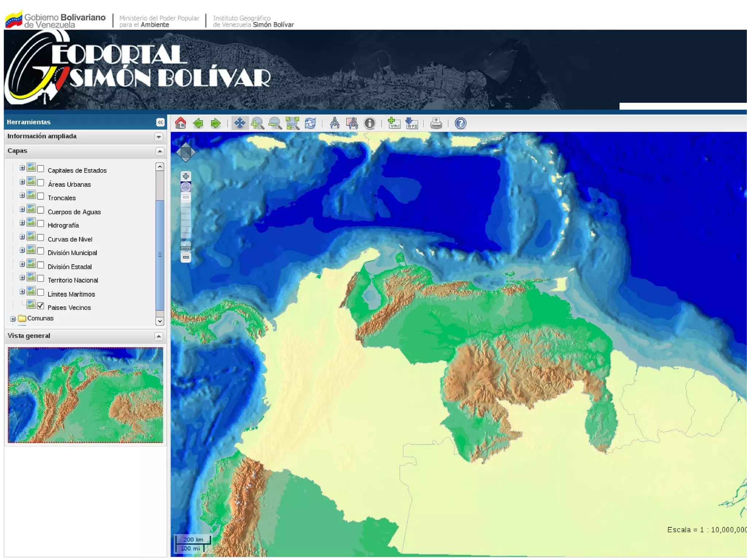Expand the Límites Marítimos tree node
This screenshot has height=560, width=747.
coord(22,291)
